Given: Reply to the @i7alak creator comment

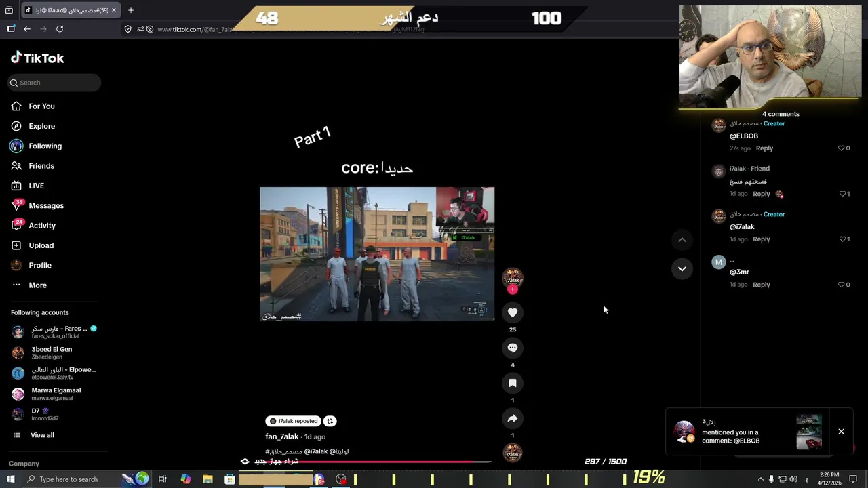Looking at the screenshot, I should click(x=761, y=239).
